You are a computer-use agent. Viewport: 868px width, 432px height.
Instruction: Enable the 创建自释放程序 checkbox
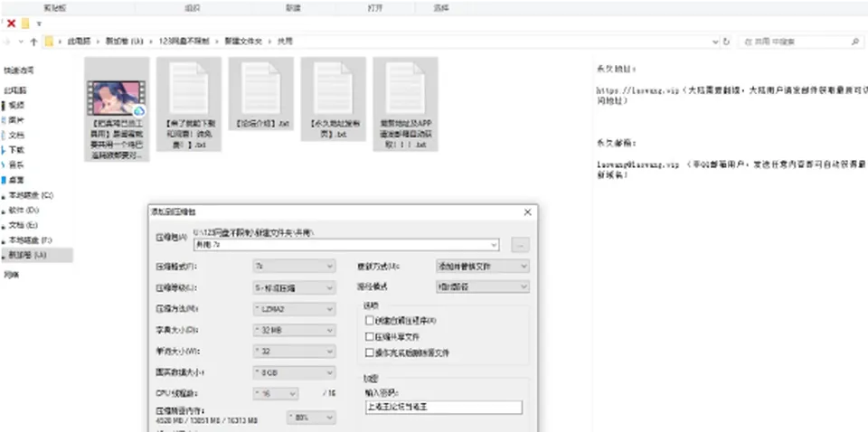point(370,320)
